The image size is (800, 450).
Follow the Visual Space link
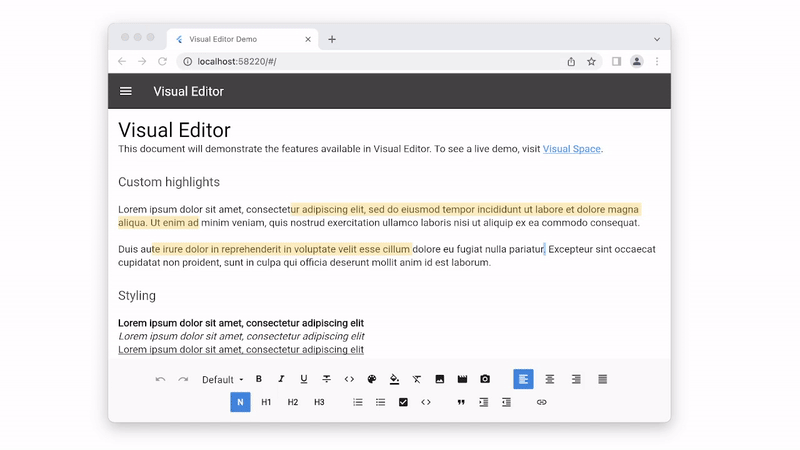click(x=571, y=149)
